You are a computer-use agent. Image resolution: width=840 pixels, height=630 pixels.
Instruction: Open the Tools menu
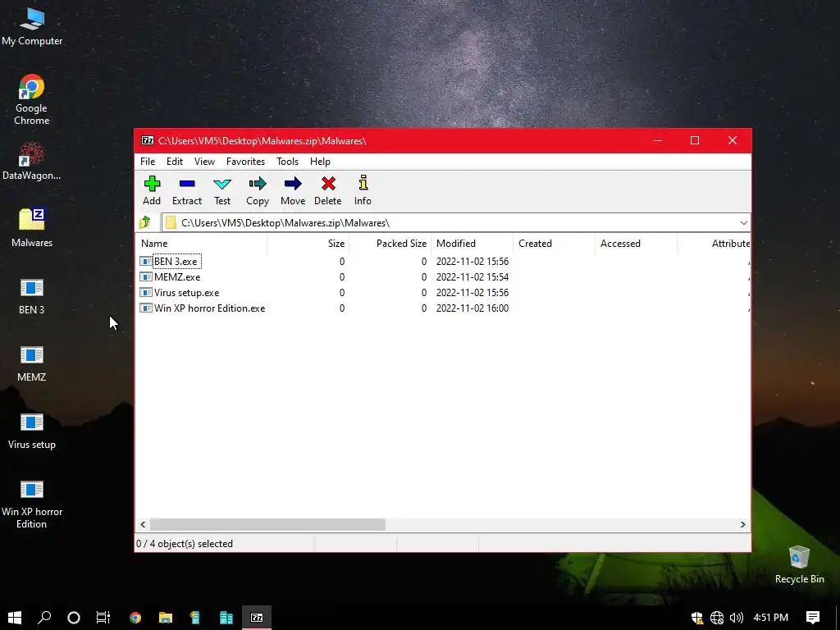coord(288,162)
